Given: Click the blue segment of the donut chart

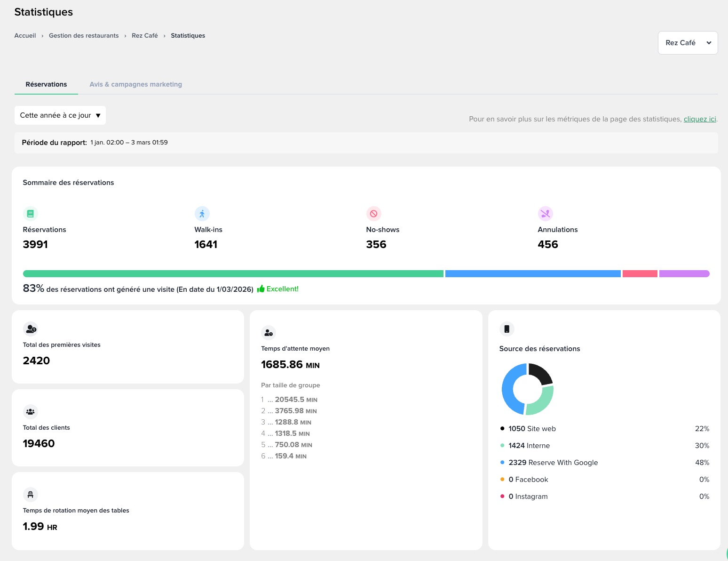Looking at the screenshot, I should (508, 391).
